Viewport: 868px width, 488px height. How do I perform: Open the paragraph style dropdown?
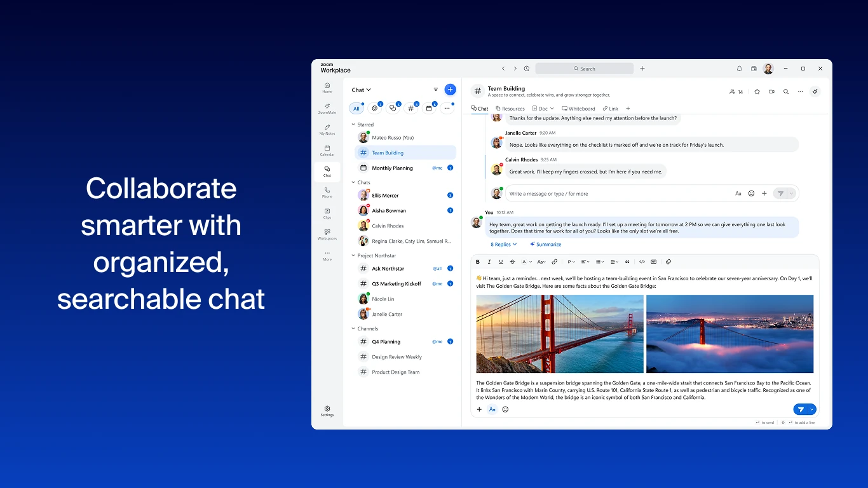571,262
